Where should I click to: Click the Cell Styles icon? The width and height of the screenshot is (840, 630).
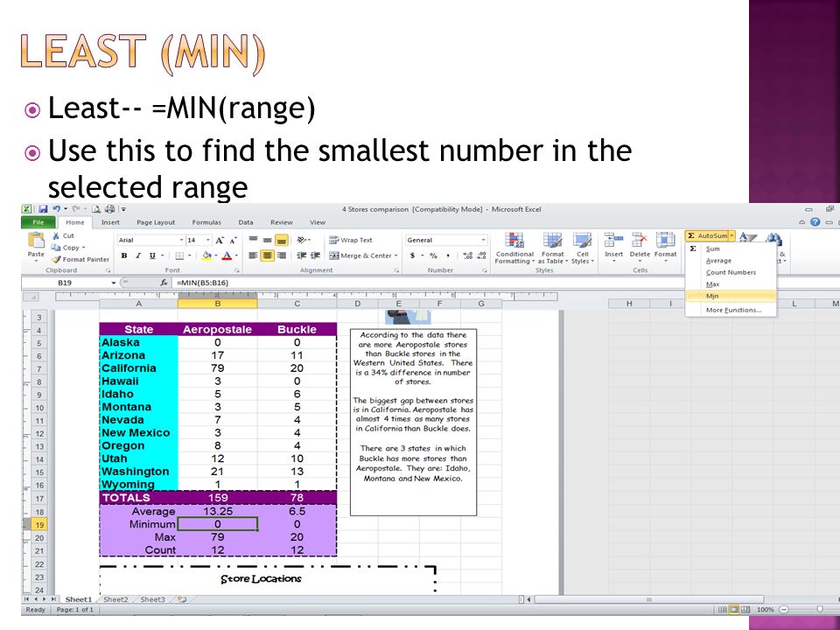tap(583, 241)
